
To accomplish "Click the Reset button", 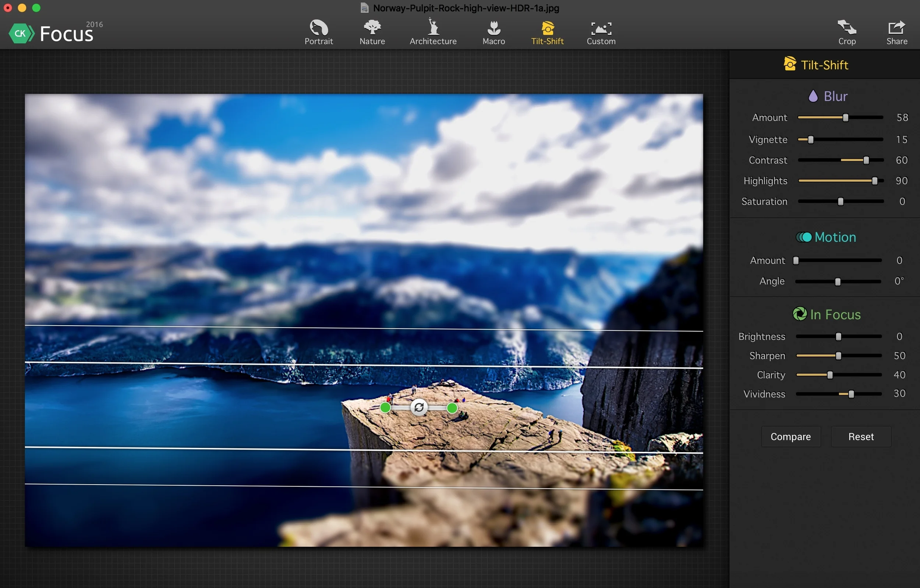I will [861, 436].
